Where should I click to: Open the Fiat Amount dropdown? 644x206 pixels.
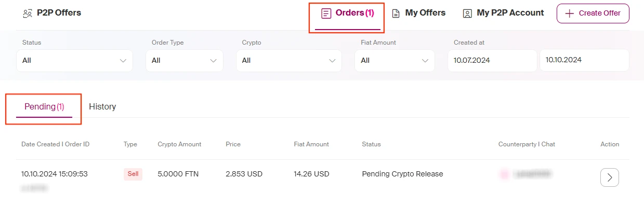coord(395,61)
